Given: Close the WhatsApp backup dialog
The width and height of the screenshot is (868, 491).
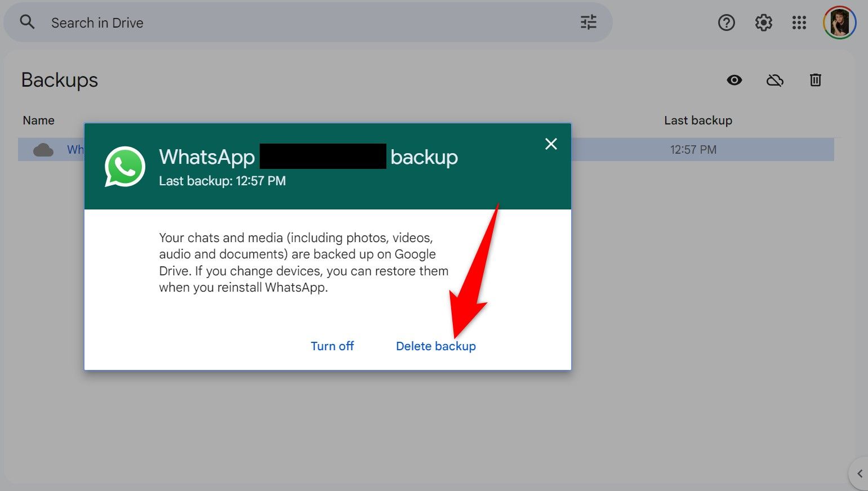Looking at the screenshot, I should [550, 144].
